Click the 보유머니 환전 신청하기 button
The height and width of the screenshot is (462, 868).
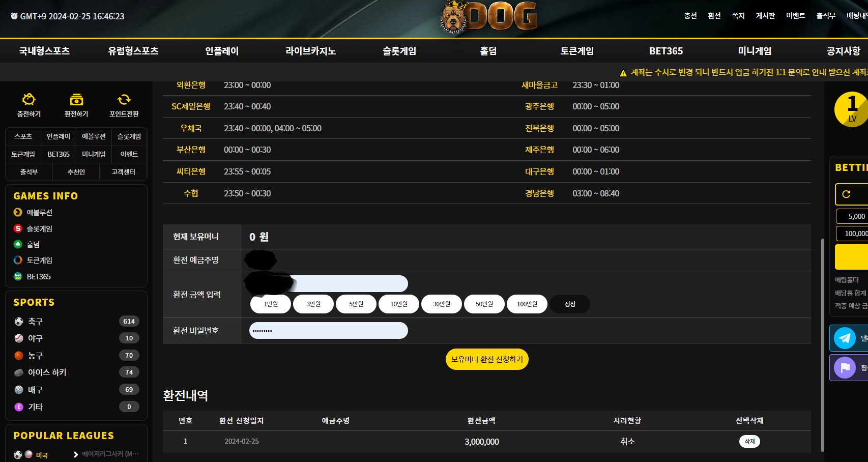(487, 359)
